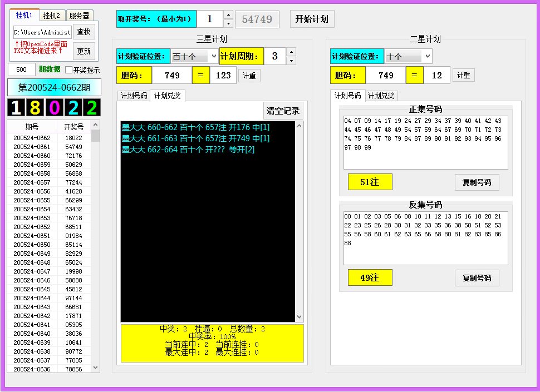The width and height of the screenshot is (540, 392).
Task: Increase 取开奖号 with up arrow
Action: [x=228, y=15]
